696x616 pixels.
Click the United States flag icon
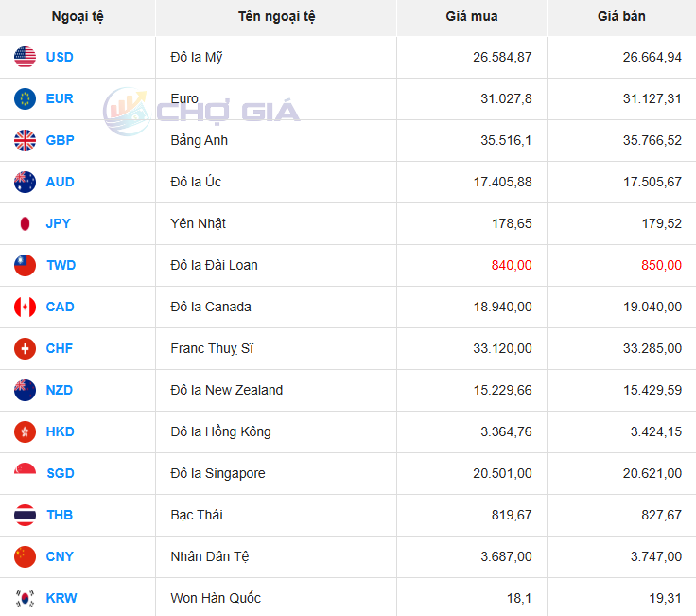(26, 57)
